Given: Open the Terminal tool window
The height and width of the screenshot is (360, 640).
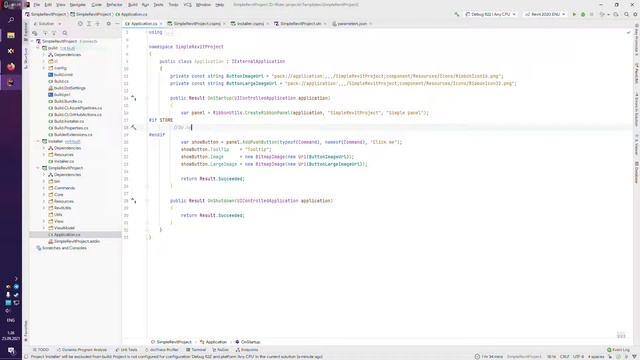Looking at the screenshot, I should click(x=196, y=350).
